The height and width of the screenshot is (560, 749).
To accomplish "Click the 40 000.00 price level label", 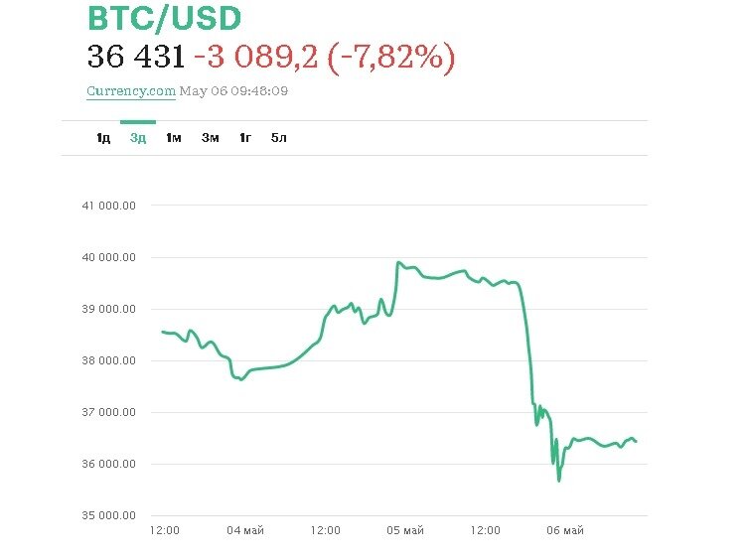I will click(x=109, y=257).
